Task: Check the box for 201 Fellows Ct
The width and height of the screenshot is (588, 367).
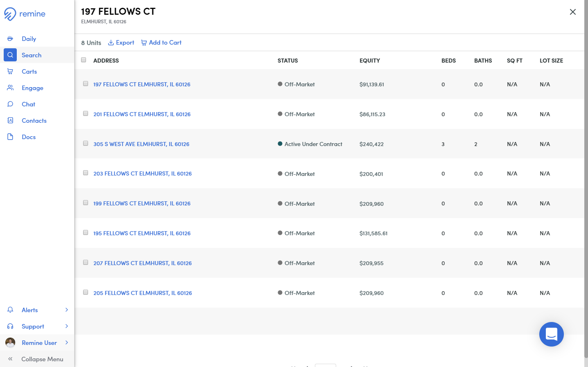Action: click(86, 113)
